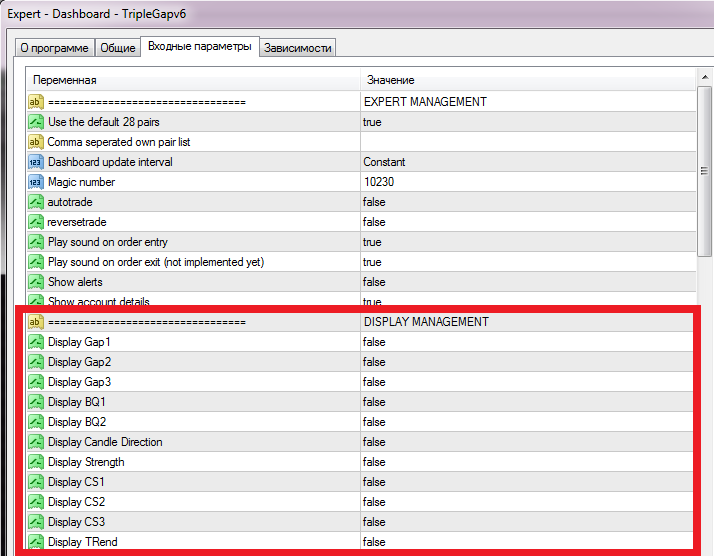Click the bool icon for Display TRend

(x=36, y=542)
